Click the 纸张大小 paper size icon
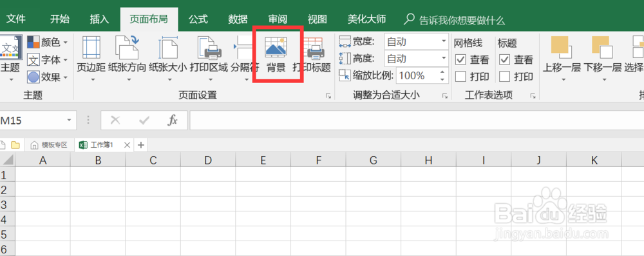This screenshot has width=644, height=256. coord(167,48)
